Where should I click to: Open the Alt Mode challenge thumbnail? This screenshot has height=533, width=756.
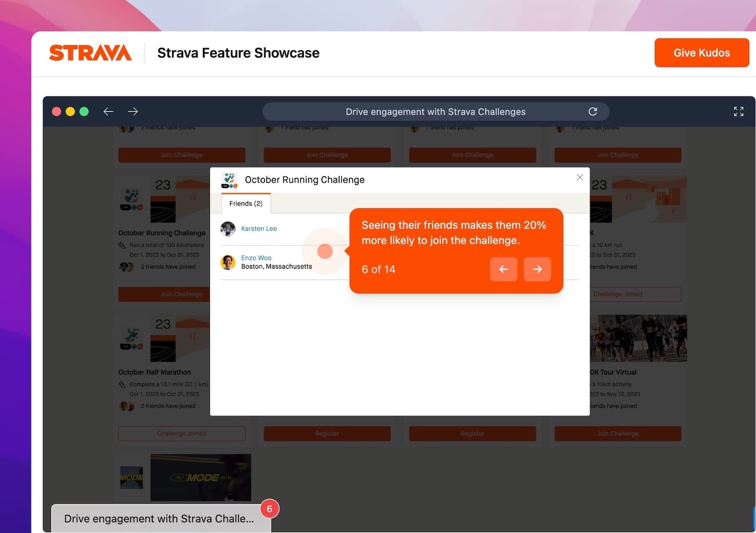pyautogui.click(x=201, y=478)
